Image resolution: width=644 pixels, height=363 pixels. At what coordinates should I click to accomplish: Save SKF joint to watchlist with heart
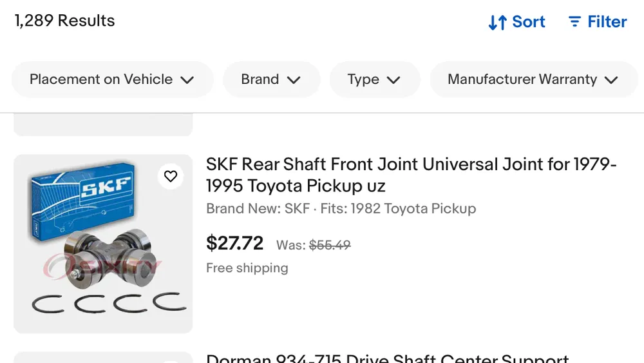pyautogui.click(x=171, y=176)
